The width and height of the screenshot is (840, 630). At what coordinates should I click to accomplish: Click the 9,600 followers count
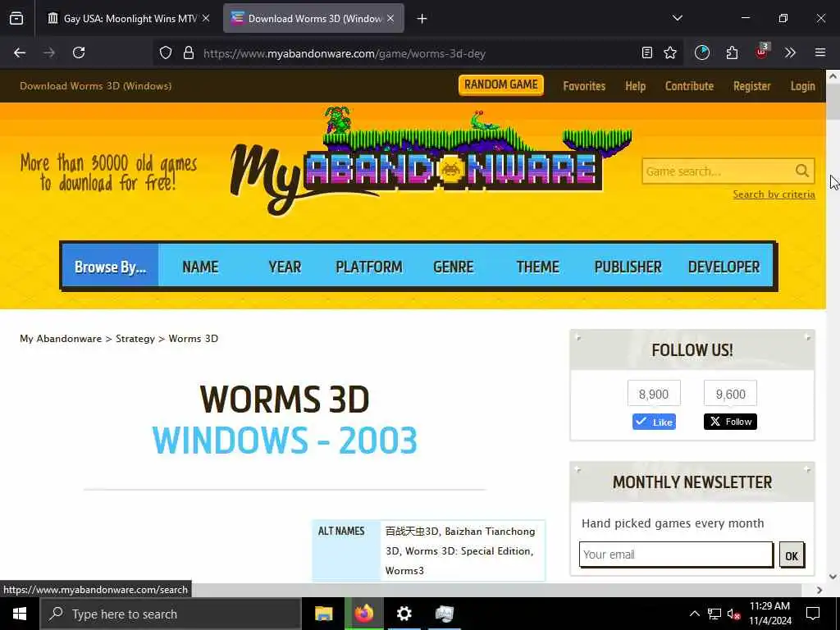pyautogui.click(x=730, y=394)
